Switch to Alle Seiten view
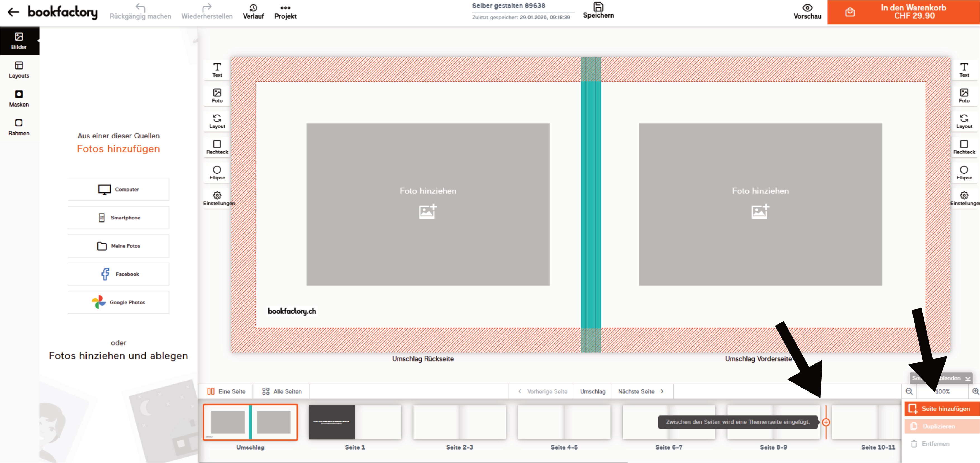Viewport: 980px width, 463px height. 282,391
